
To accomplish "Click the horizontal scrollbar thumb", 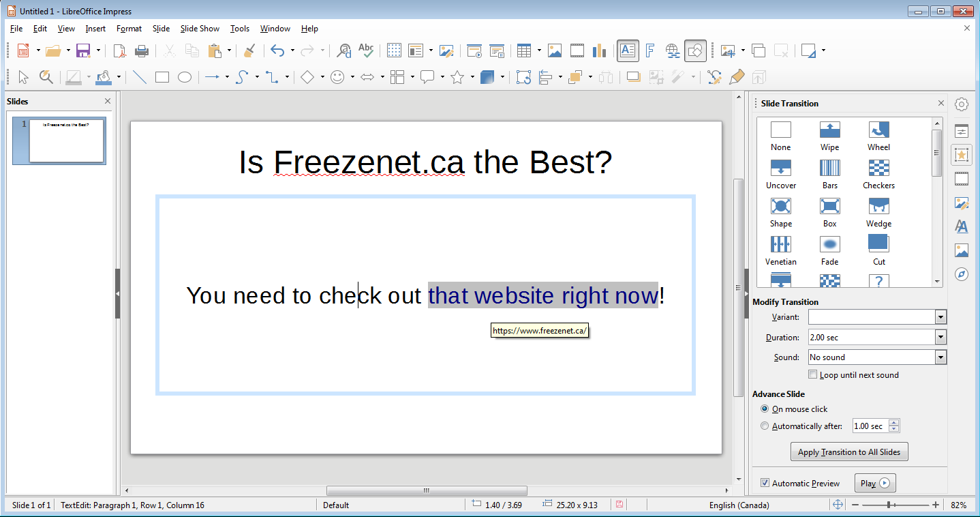I will pos(427,490).
